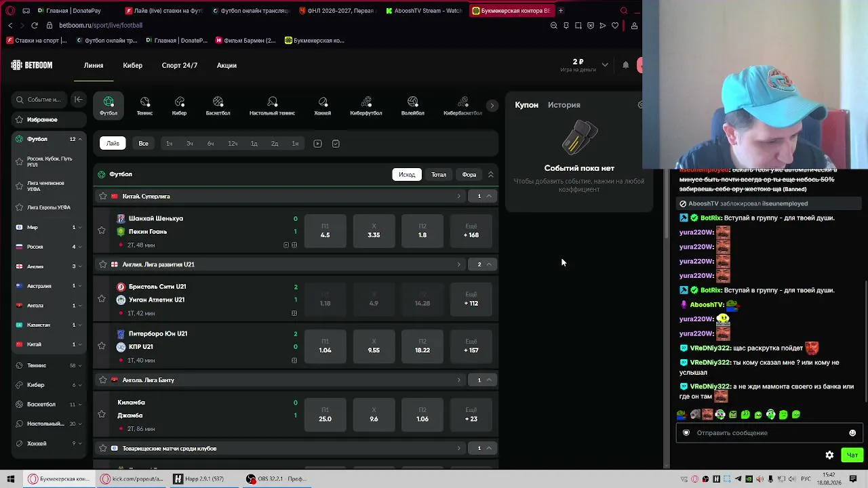This screenshot has width=868, height=488.
Task: Favorite the Бристоль Сити U21 match
Action: click(x=102, y=299)
